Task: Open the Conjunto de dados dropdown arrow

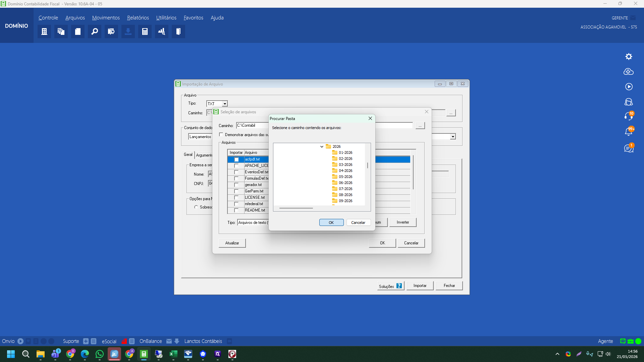Action: (453, 137)
